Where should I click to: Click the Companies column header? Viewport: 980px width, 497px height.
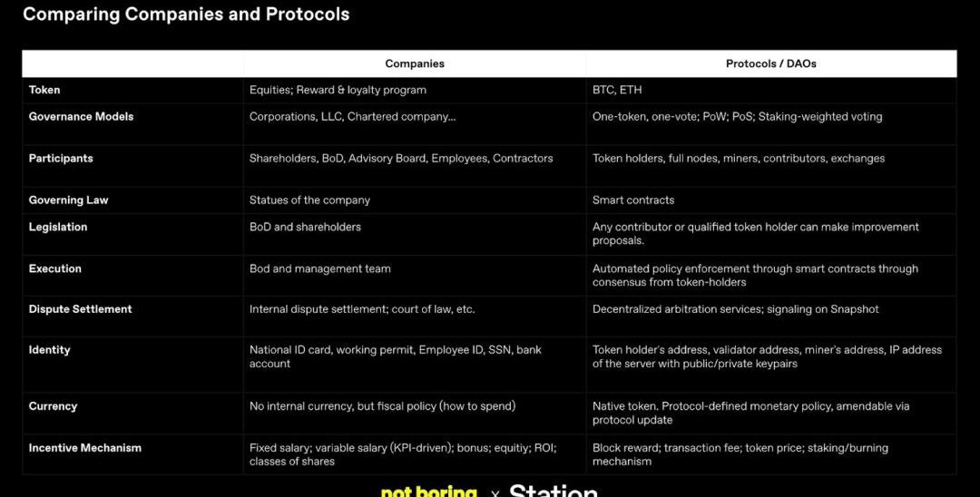415,63
